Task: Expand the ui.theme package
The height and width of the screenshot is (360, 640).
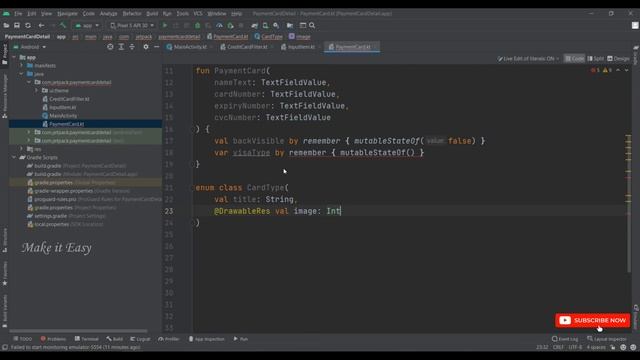Action: (x=36, y=91)
